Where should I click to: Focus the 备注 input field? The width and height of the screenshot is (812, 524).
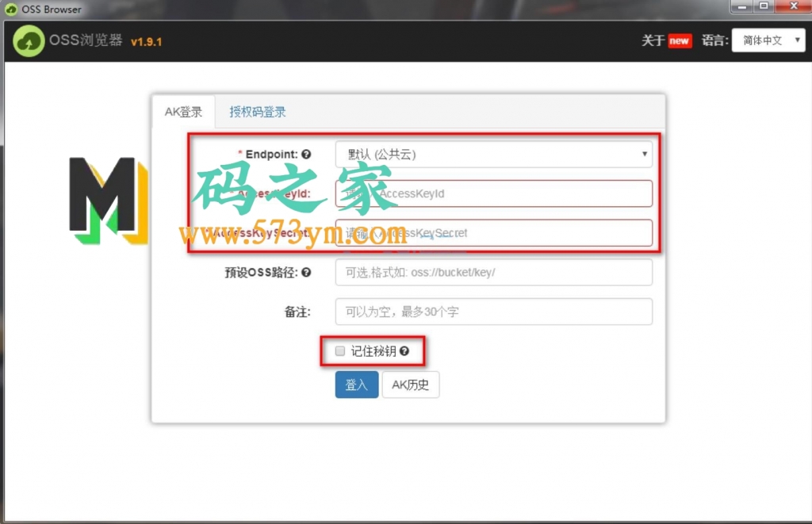pos(493,312)
